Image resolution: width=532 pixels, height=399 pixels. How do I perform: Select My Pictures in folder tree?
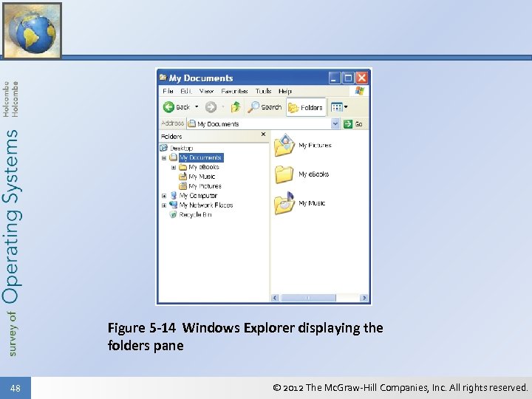[x=205, y=186]
